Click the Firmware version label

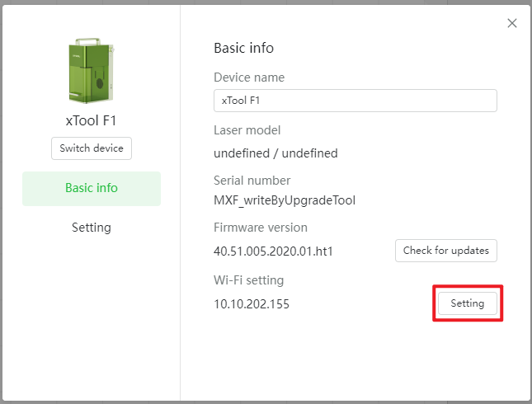[261, 228]
